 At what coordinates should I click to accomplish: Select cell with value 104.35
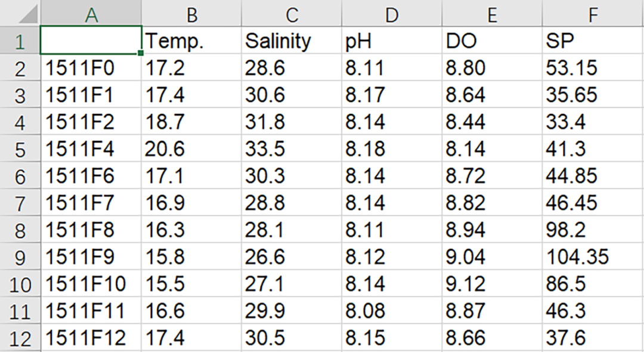tap(593, 257)
